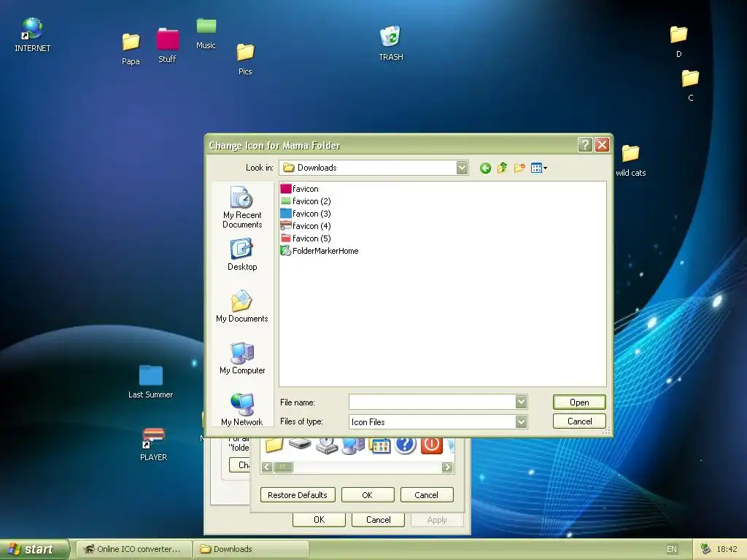
Task: Select the Papa folder on desktop
Action: tap(131, 49)
